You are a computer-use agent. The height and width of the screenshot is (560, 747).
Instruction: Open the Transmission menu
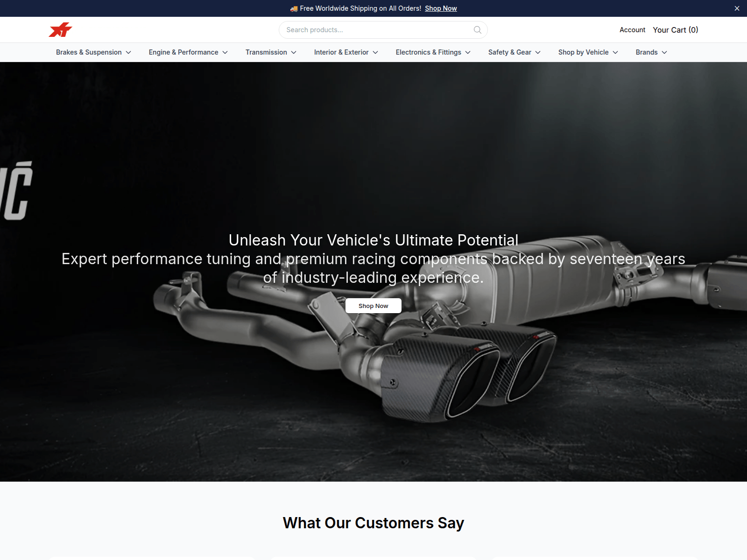point(271,52)
